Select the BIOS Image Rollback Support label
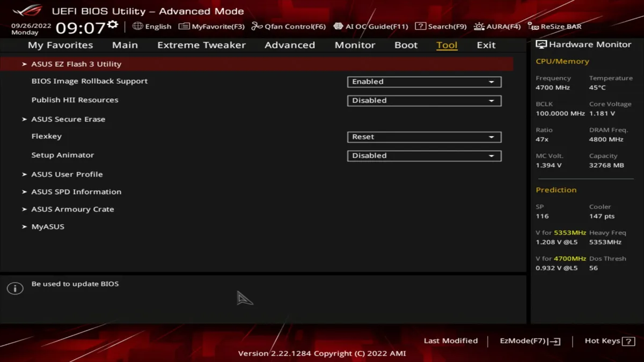 (x=90, y=81)
